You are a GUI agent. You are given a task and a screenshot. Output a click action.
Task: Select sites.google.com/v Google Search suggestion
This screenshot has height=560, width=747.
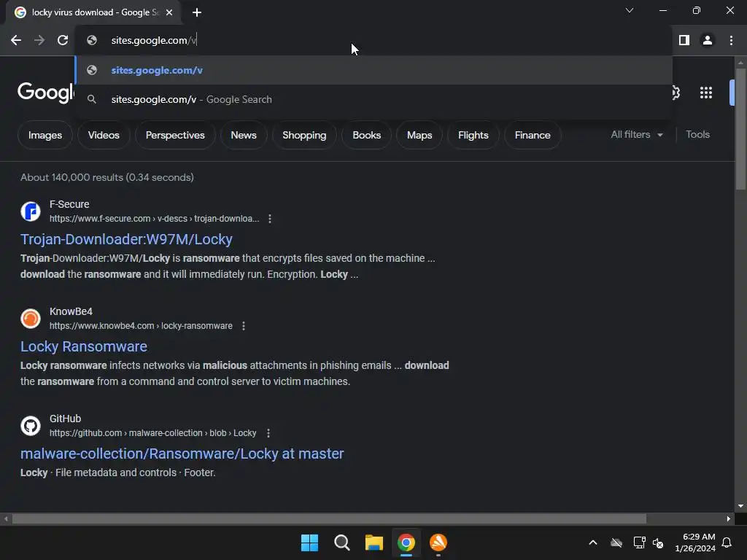click(373, 99)
